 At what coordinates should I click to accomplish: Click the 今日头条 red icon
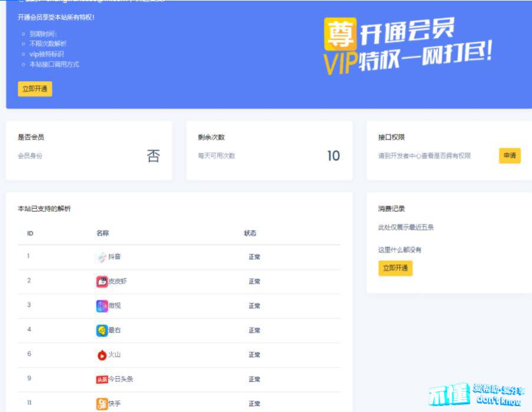[102, 380]
